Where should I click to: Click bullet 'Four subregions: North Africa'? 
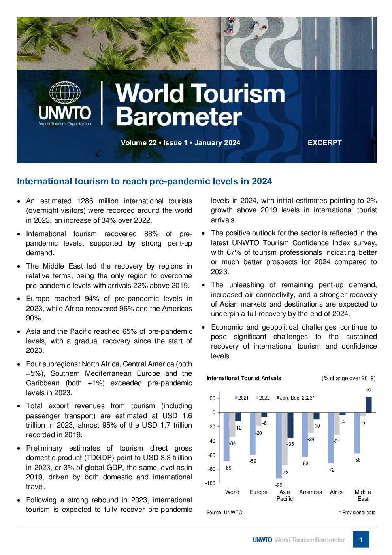109,378
